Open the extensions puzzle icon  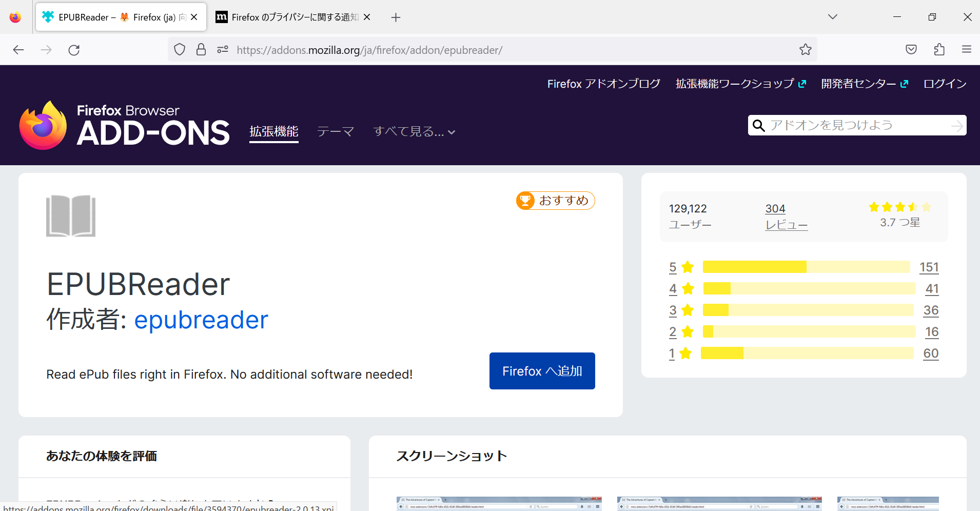point(939,49)
